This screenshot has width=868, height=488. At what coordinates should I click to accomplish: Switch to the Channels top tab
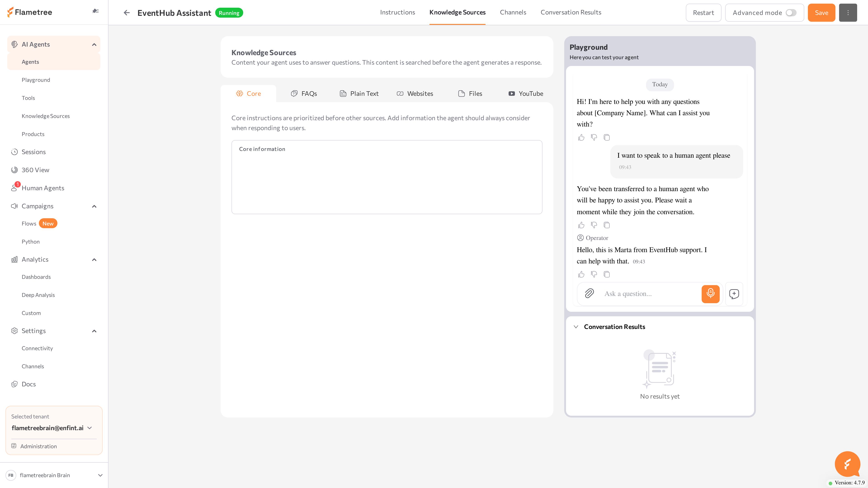coord(513,12)
